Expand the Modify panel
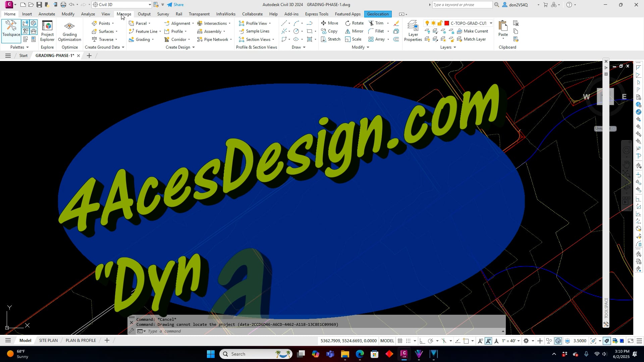Screen dimensions: 644x362 click(x=360, y=47)
